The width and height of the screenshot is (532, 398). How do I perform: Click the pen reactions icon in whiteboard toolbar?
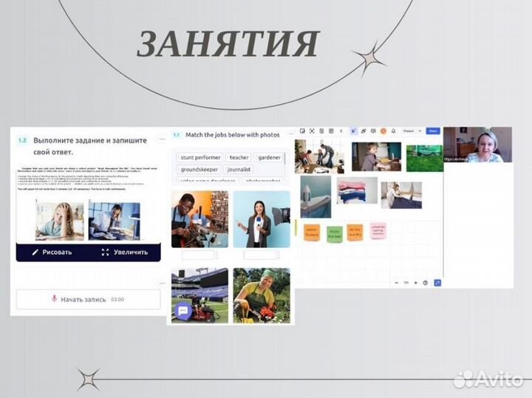[x=363, y=131]
